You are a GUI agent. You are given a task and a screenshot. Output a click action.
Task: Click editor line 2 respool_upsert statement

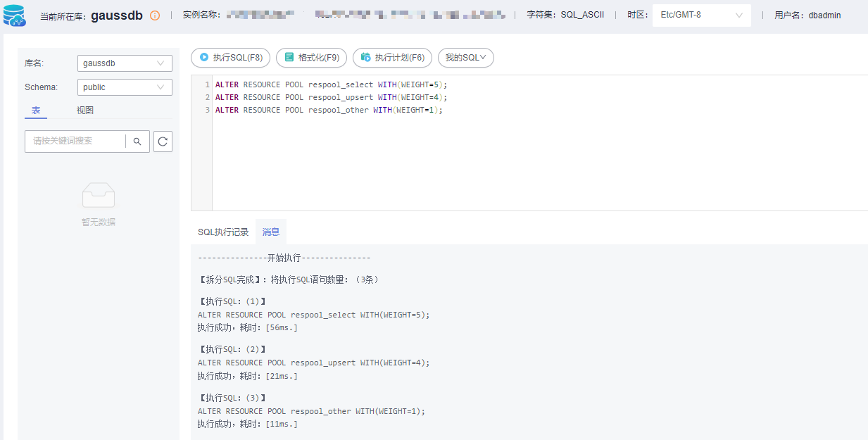[x=331, y=97]
